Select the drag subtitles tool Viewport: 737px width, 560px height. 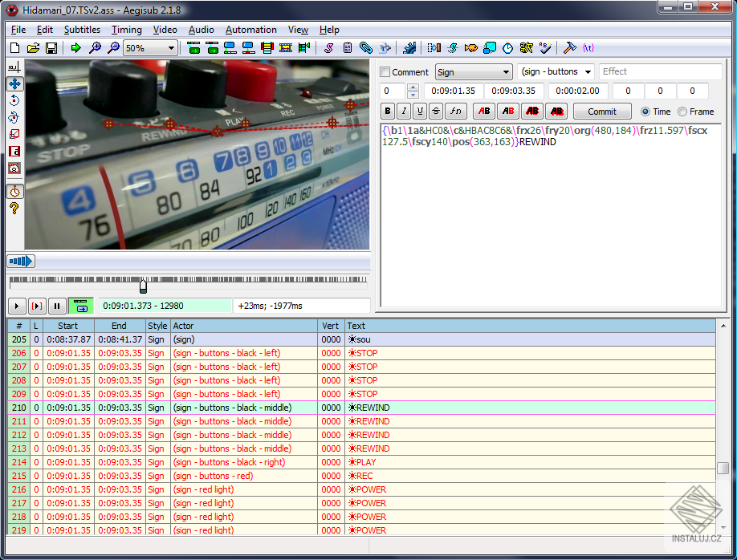pyautogui.click(x=14, y=83)
